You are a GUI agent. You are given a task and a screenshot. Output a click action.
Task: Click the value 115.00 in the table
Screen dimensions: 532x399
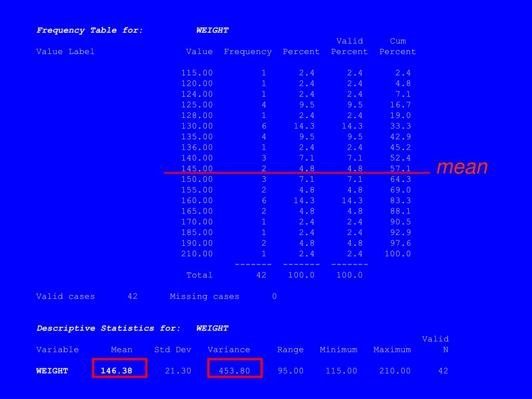(x=197, y=73)
